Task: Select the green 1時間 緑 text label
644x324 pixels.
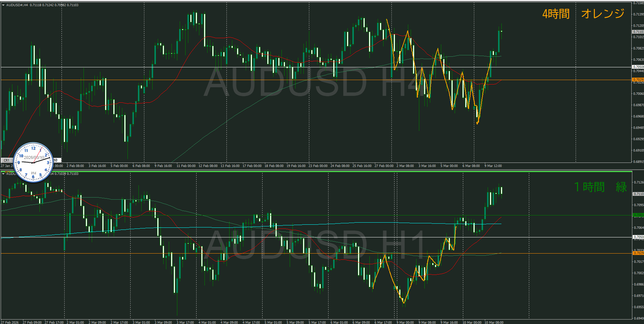Action: tap(600, 187)
